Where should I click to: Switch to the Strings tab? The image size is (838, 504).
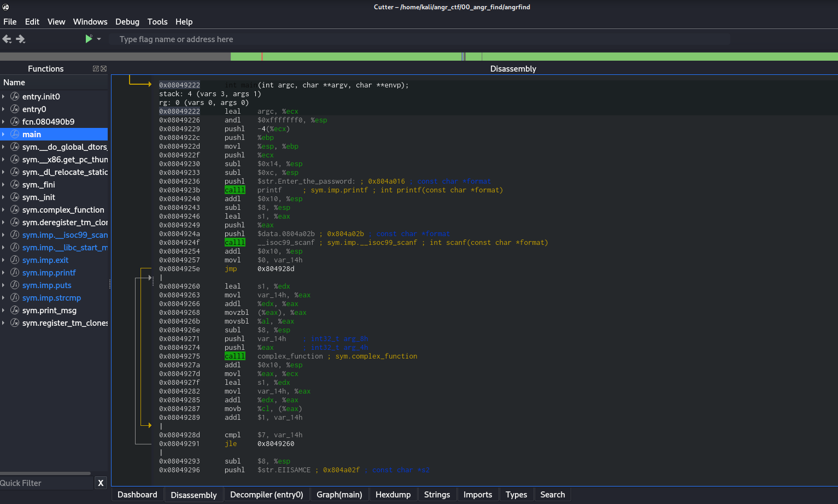(x=437, y=495)
